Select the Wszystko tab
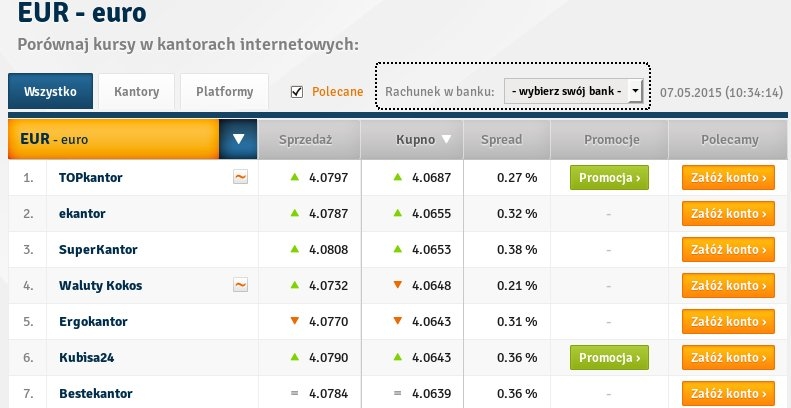 51,92
